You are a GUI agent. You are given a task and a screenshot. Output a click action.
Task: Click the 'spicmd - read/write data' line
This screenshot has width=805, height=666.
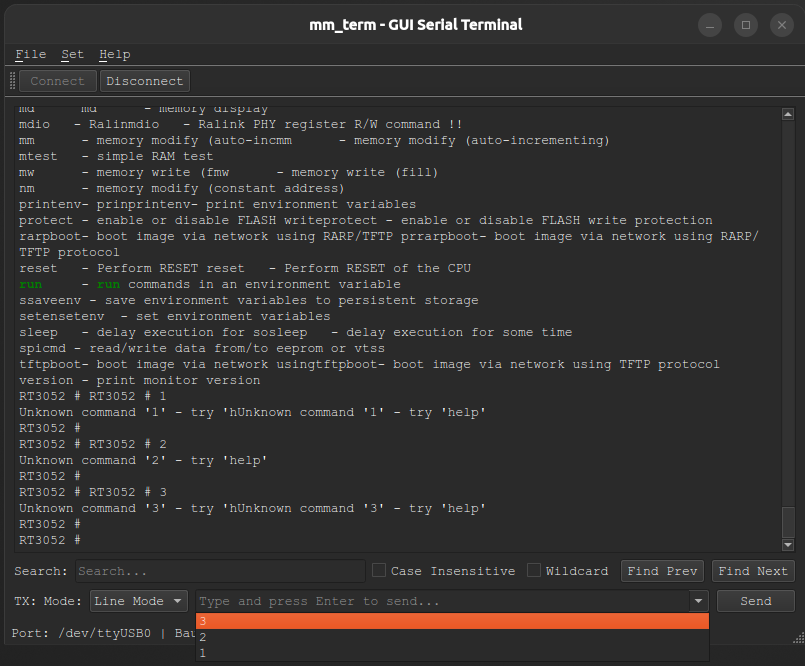point(202,348)
